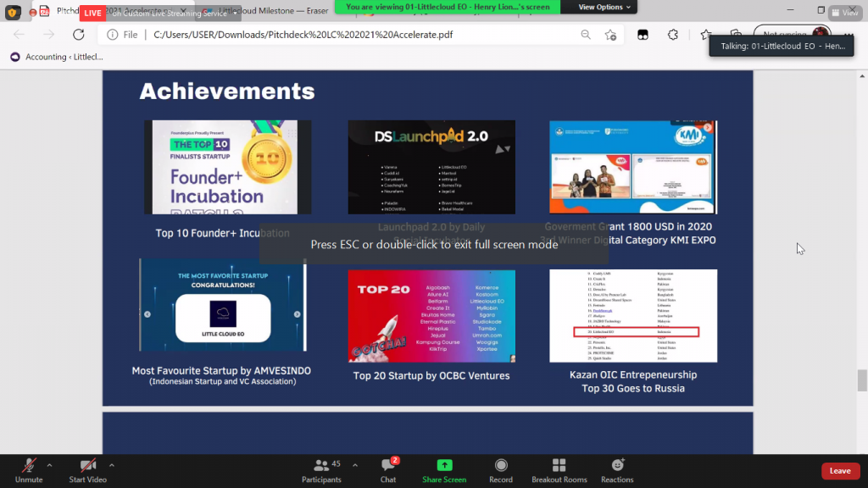This screenshot has height=488, width=868.
Task: Expand audio options arrow next to Unmute
Action: pyautogui.click(x=49, y=465)
